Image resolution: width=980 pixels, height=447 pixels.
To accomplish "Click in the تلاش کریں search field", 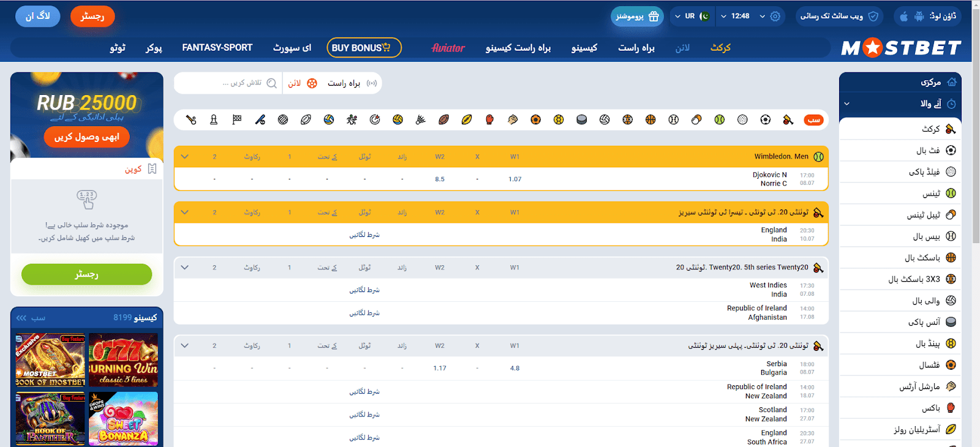I will coord(228,83).
